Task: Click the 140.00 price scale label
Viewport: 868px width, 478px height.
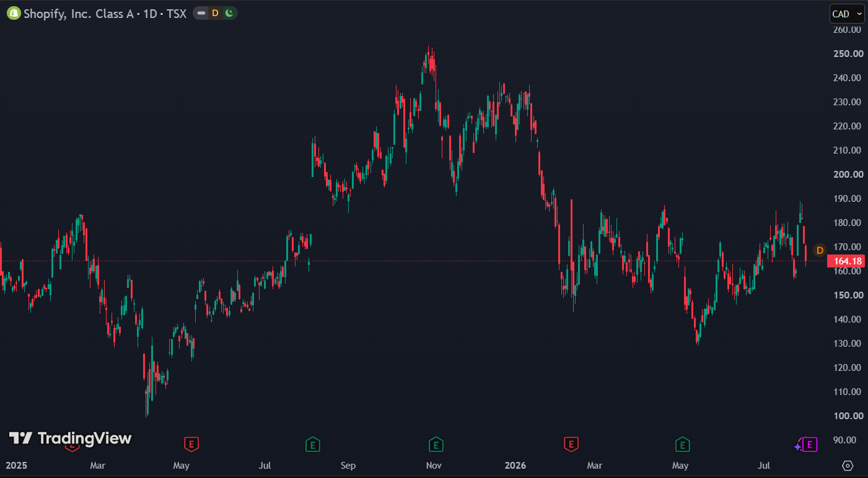Action: coord(848,319)
